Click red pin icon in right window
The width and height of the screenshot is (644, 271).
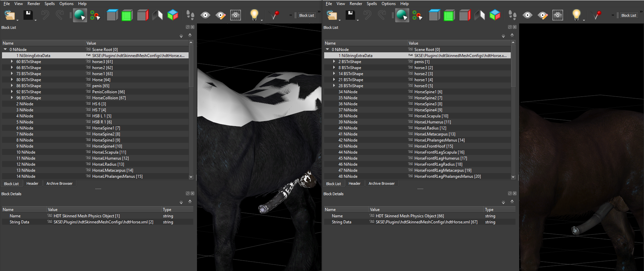point(597,15)
